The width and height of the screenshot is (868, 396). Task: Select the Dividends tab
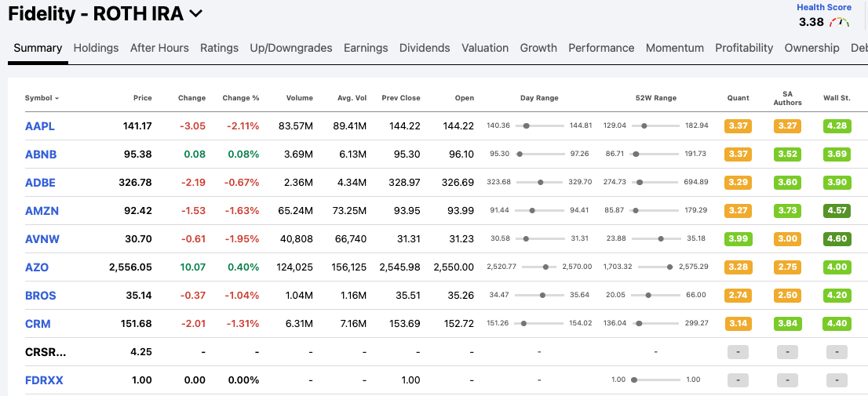coord(425,48)
